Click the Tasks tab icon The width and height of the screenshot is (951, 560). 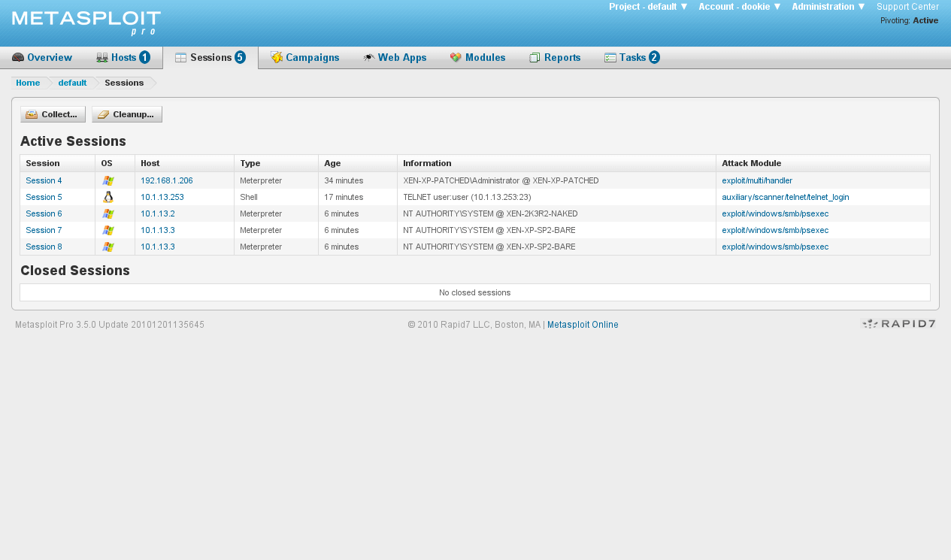[610, 58]
